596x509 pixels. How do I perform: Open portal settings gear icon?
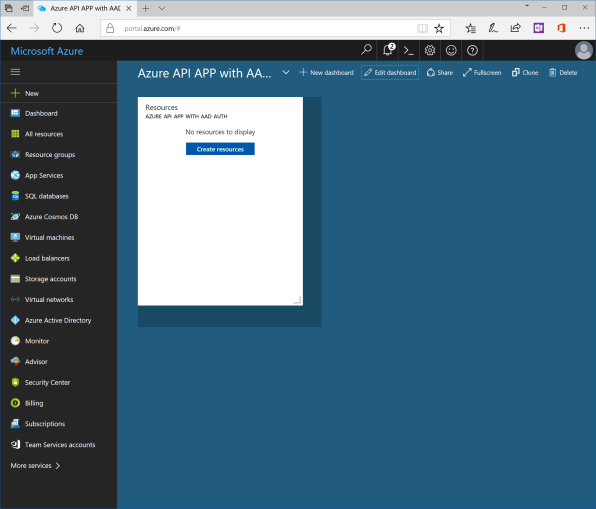pos(430,50)
